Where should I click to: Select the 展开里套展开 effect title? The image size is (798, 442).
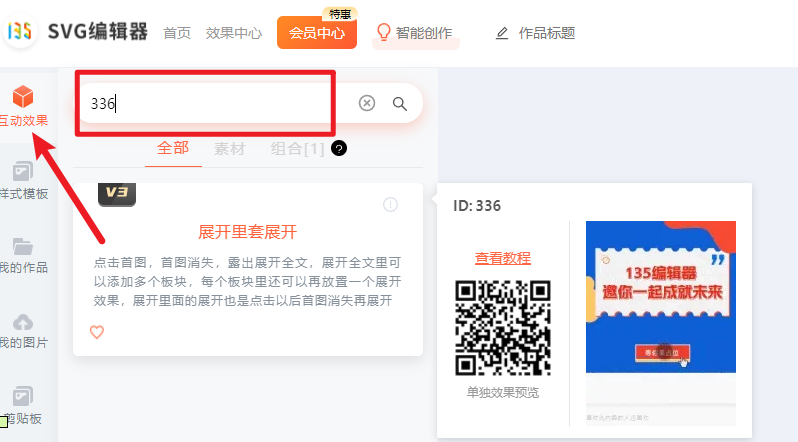247,232
